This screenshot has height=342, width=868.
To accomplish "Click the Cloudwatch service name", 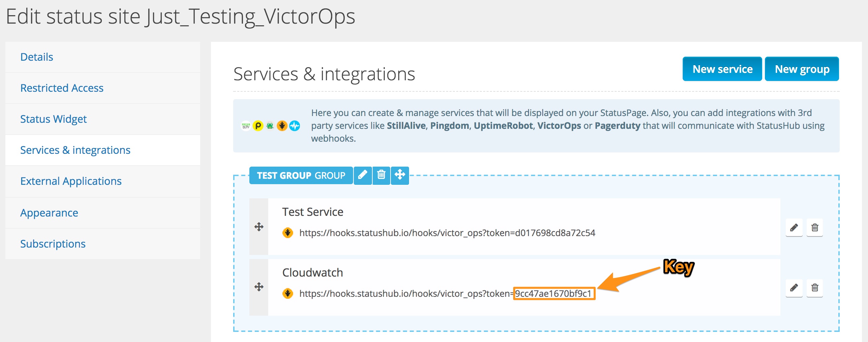I will [312, 273].
